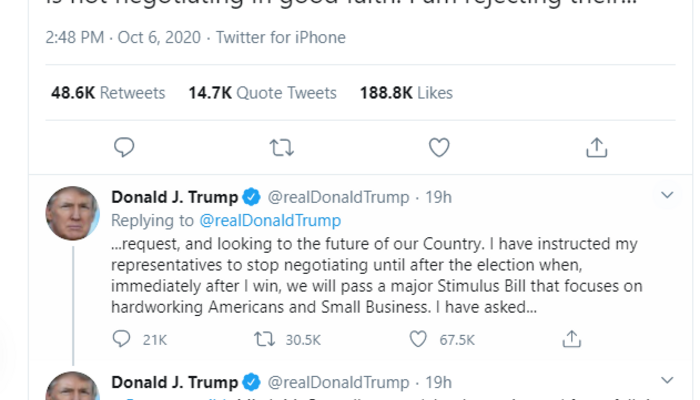The width and height of the screenshot is (700, 400).
Task: Click the reply icon on the main tweet
Action: pos(124,147)
